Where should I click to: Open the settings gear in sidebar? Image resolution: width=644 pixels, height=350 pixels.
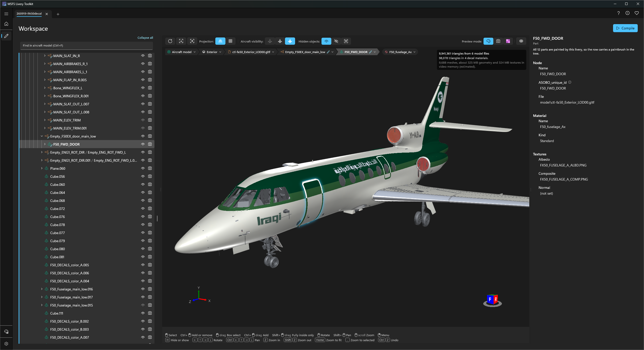pos(6,344)
